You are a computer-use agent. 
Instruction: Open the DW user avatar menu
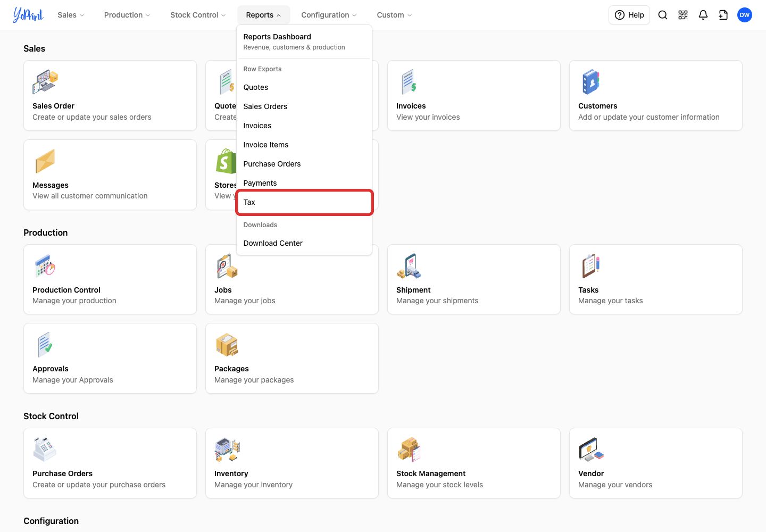tap(745, 15)
